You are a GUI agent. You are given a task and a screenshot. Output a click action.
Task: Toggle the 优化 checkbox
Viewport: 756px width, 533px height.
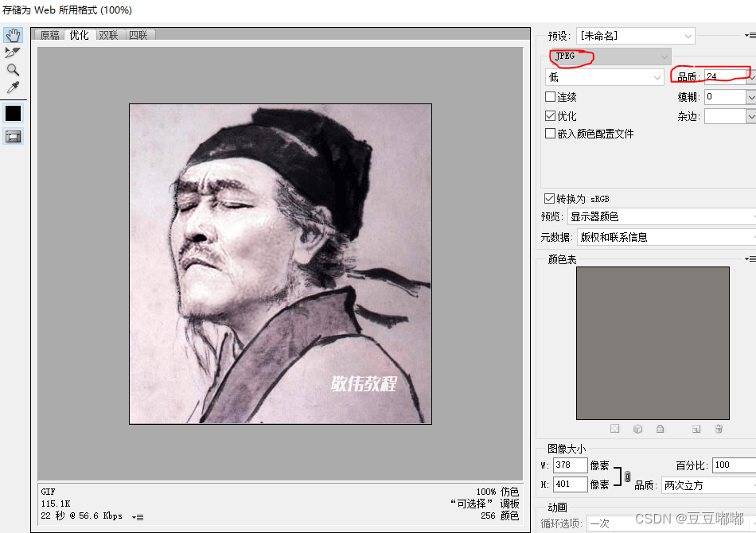pos(550,115)
